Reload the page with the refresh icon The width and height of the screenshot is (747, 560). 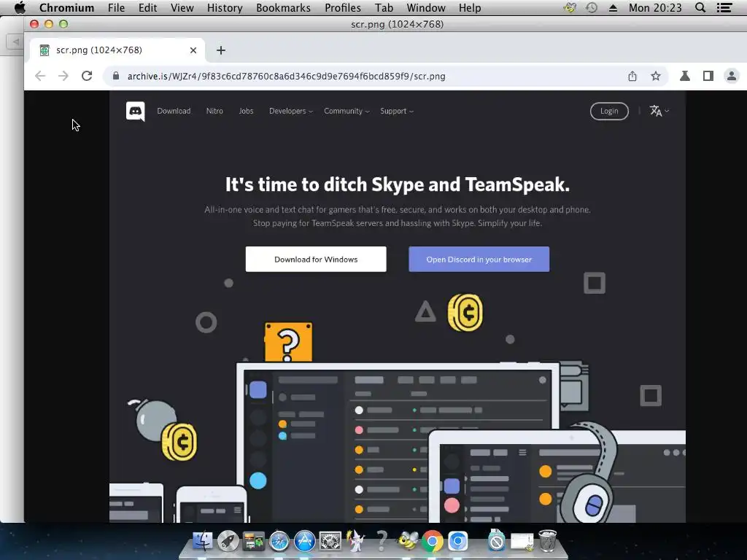pos(87,76)
